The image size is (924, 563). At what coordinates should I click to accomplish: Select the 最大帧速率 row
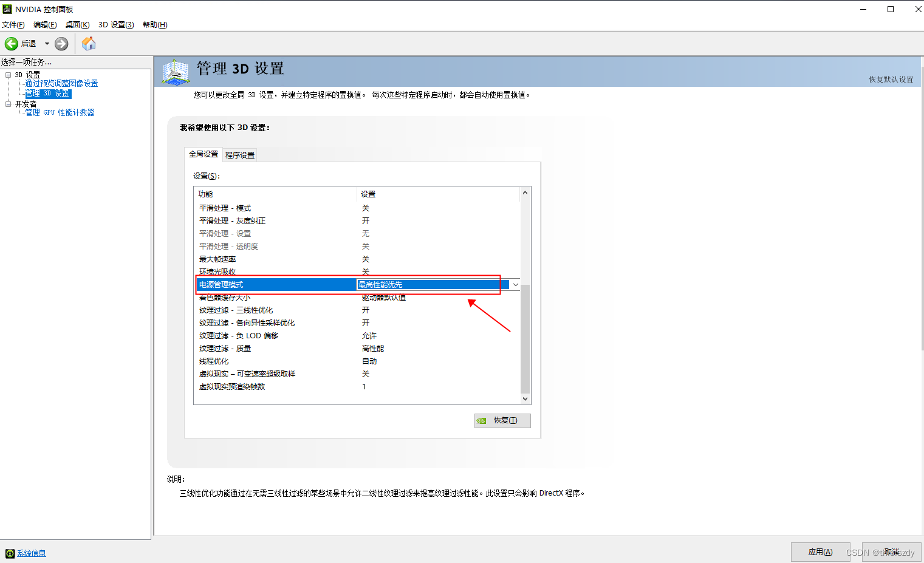357,259
